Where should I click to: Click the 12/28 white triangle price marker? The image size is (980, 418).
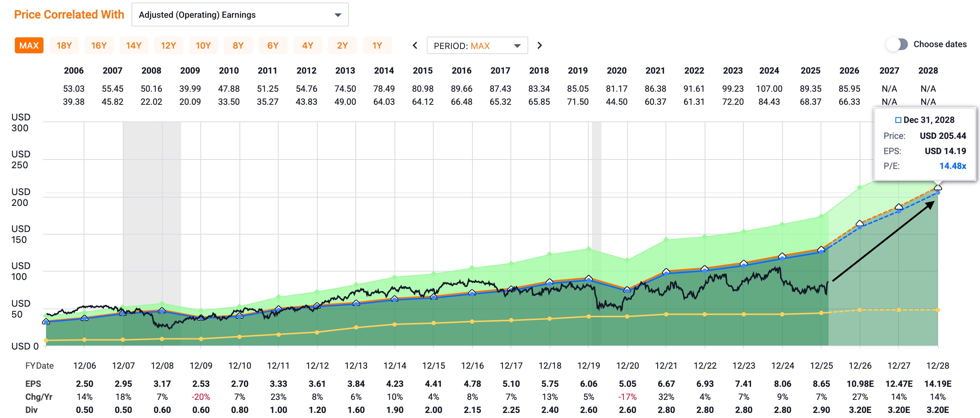tap(938, 187)
